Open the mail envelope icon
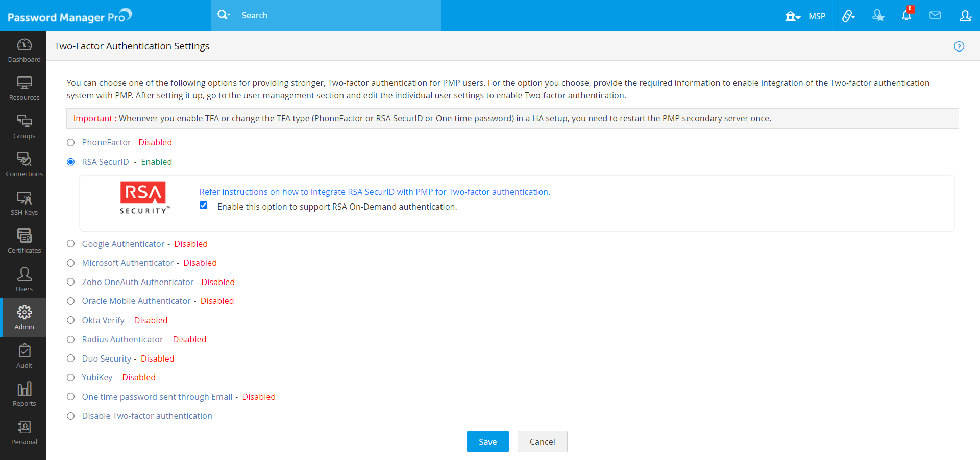This screenshot has height=460, width=980. point(935,15)
